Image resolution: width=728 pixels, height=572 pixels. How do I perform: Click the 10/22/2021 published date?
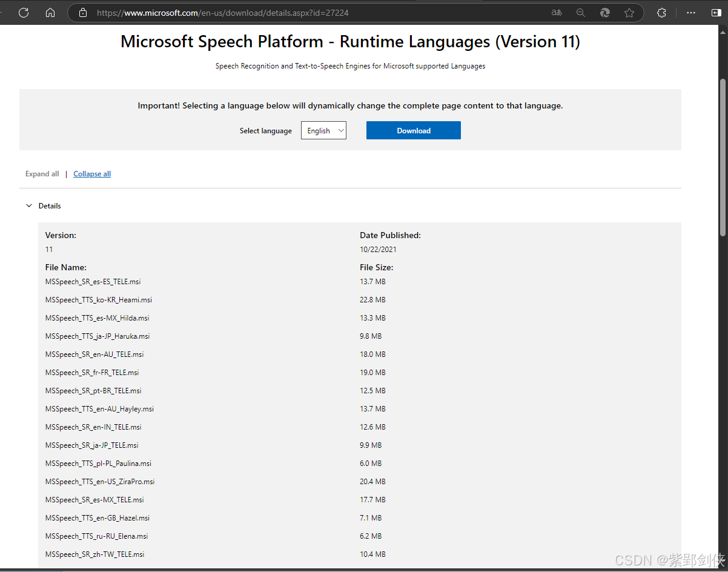point(379,250)
